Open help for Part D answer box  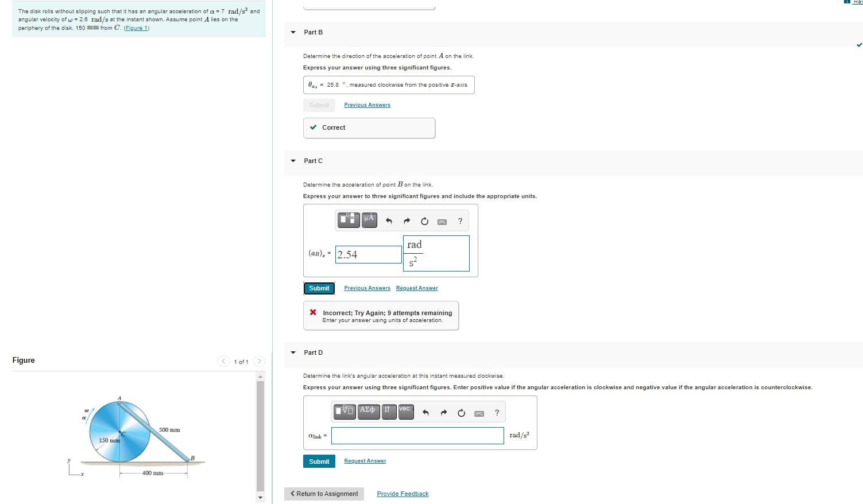[497, 413]
